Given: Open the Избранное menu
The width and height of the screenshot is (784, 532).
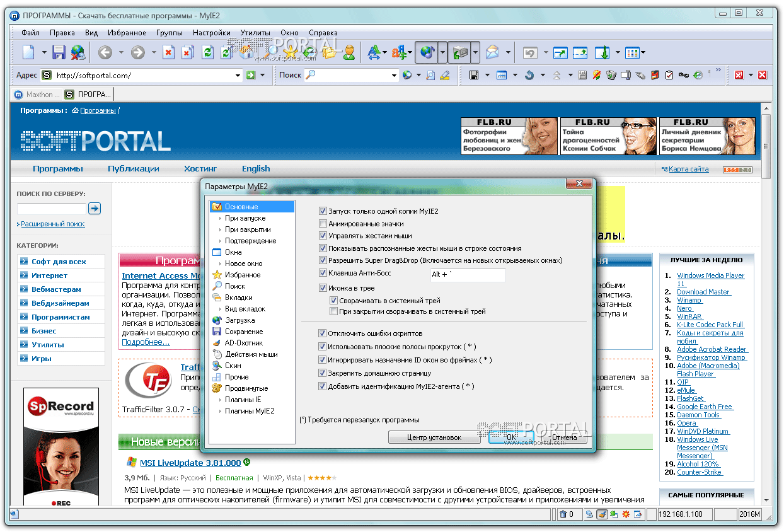Looking at the screenshot, I should [127, 33].
